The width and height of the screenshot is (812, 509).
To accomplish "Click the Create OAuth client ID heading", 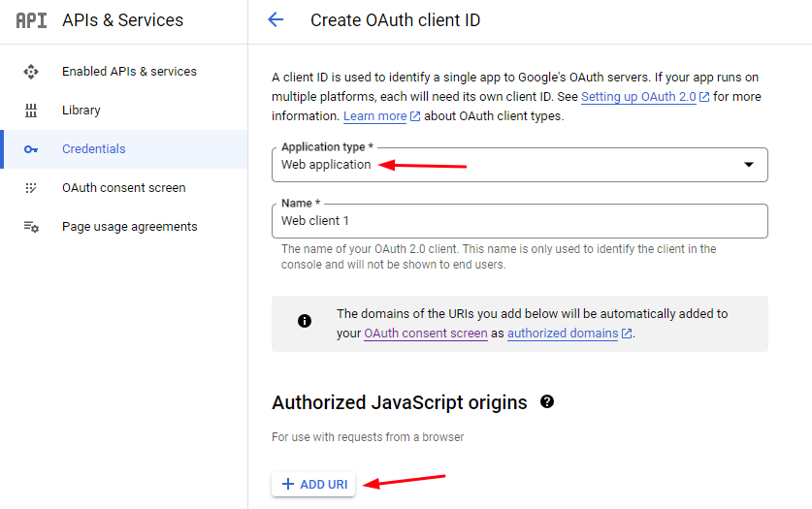I will (x=395, y=20).
